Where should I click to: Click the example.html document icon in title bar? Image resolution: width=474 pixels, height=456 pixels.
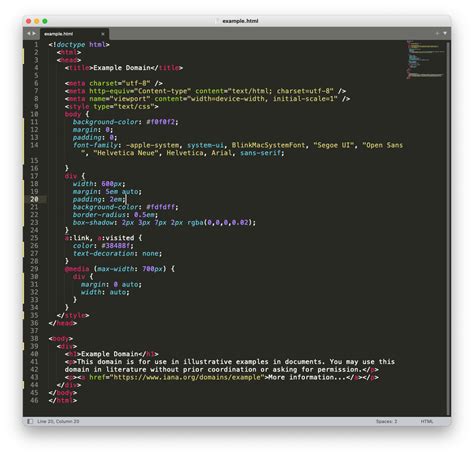click(x=218, y=21)
